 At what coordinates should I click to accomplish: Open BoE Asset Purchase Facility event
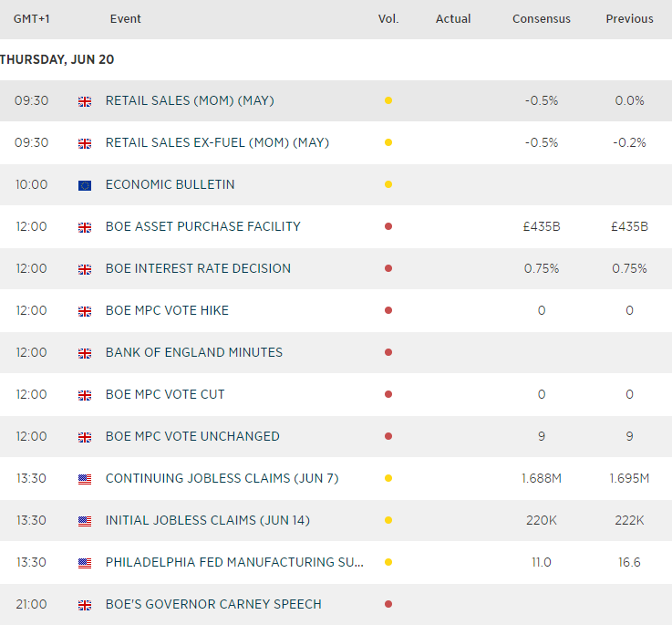[x=202, y=226]
